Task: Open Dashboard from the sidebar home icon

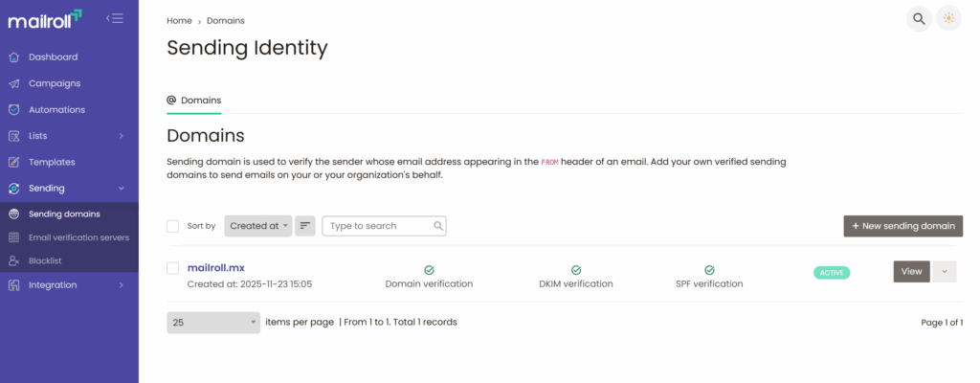Action: pos(13,57)
